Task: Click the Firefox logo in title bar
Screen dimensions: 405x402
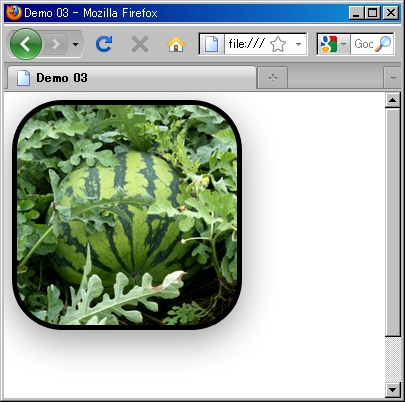Action: [14, 13]
